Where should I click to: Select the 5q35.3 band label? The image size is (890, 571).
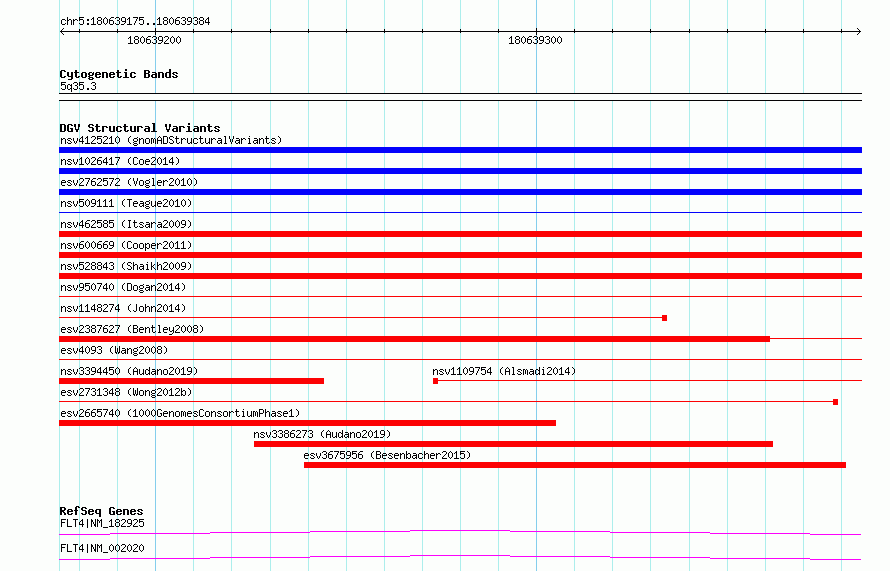[78, 86]
